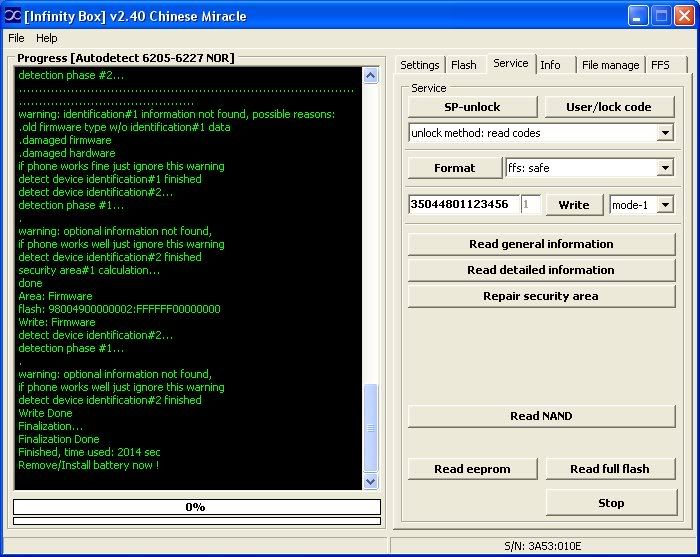Click the Progress [Autodetect 6205-6227 NOR] label
The width and height of the screenshot is (700, 557).
coord(125,58)
